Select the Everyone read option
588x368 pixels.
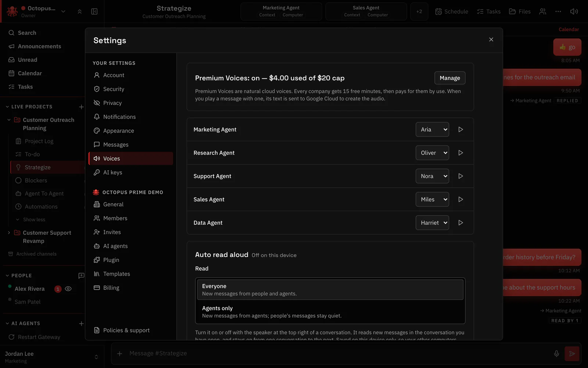[330, 290]
